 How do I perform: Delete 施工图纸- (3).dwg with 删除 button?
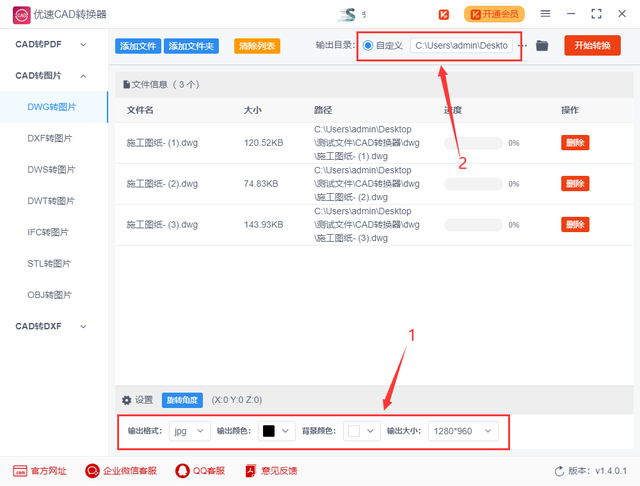pyautogui.click(x=575, y=224)
